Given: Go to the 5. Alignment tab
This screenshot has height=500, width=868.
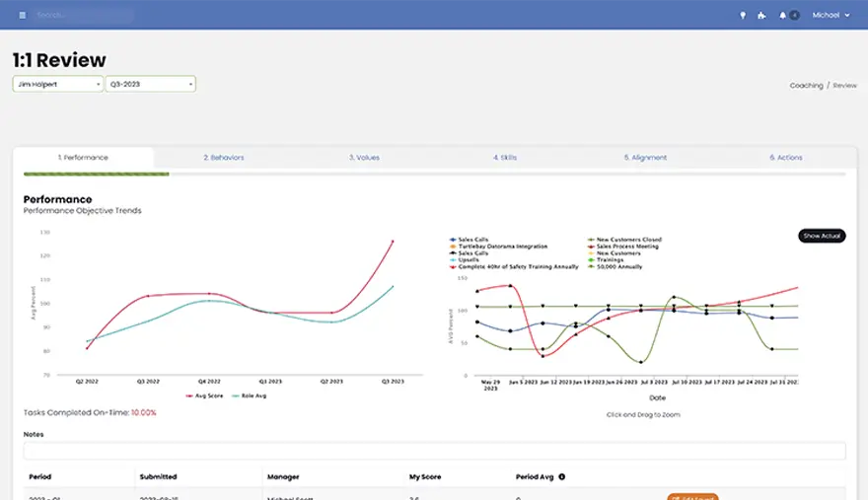Looking at the screenshot, I should coord(645,158).
